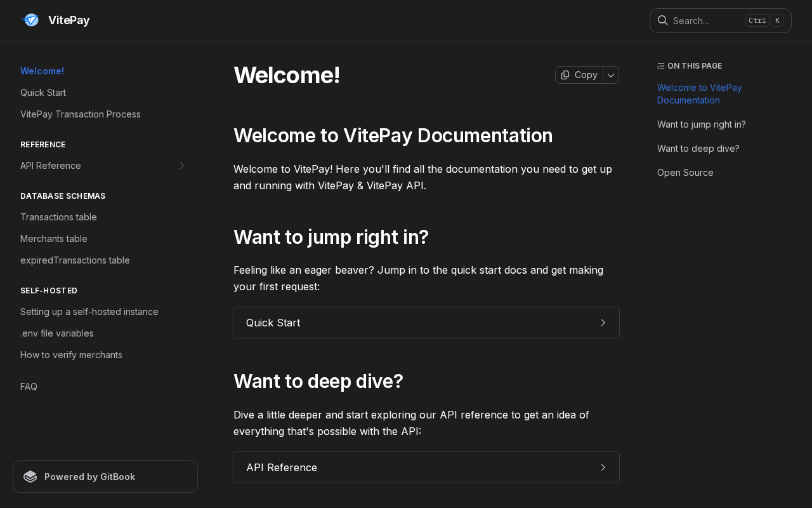Screen dimensions: 812x508
Task: Click the GitBook logo icon
Action: pyautogui.click(x=30, y=477)
